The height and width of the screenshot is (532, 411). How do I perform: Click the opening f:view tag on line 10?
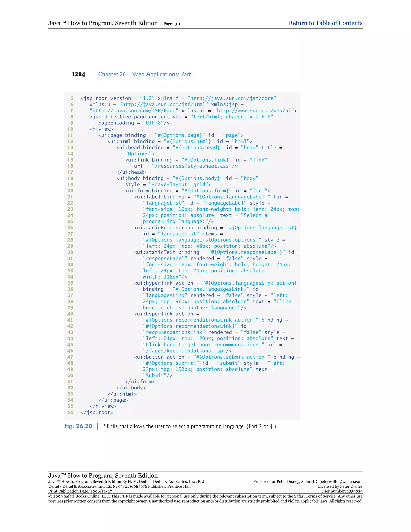point(101,129)
